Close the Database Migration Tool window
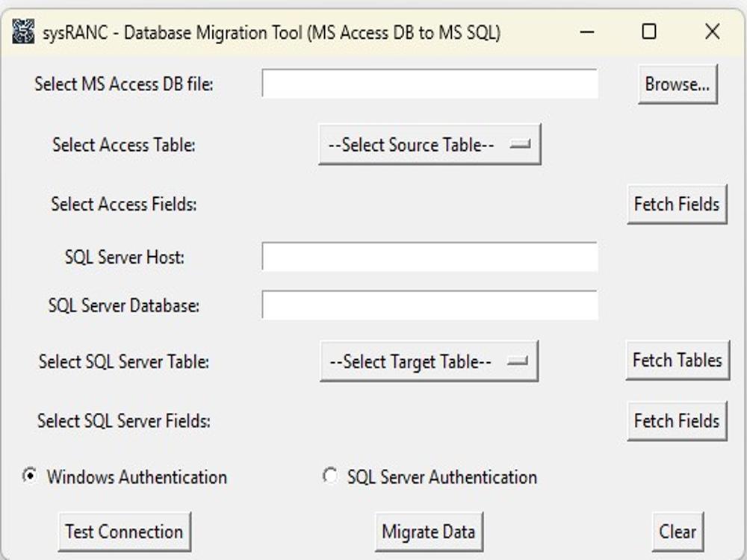747x560 pixels. pos(712,32)
